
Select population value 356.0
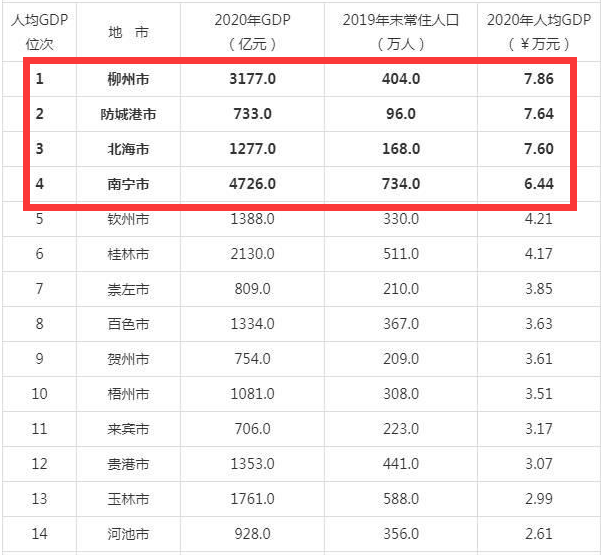point(401,534)
